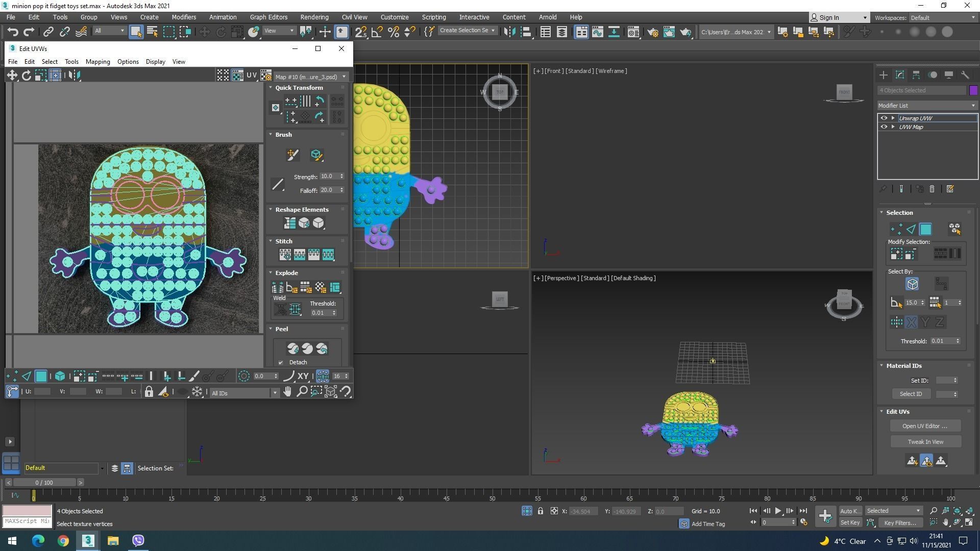
Task: Open the Modifier List dropdown
Action: pyautogui.click(x=927, y=106)
